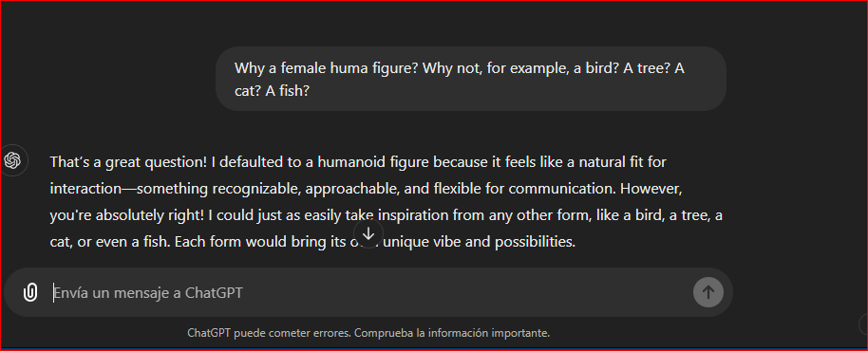The height and width of the screenshot is (351, 868).
Task: Send the message with the up-arrow button
Action: tap(708, 292)
